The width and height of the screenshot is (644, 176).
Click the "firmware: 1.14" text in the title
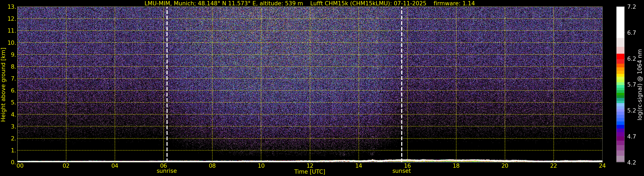point(454,3)
